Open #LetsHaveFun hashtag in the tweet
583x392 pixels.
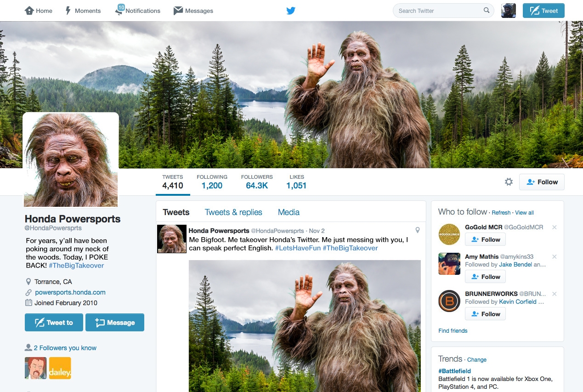(298, 248)
